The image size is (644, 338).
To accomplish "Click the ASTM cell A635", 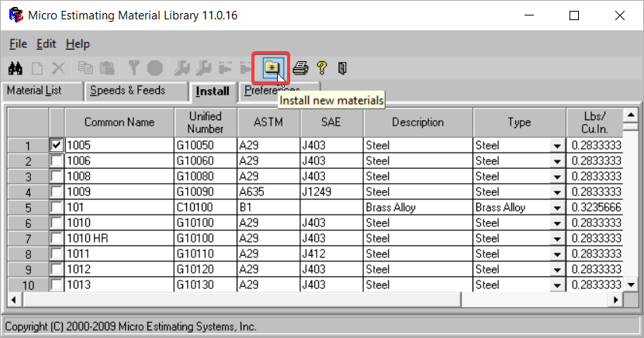I will pos(268,191).
